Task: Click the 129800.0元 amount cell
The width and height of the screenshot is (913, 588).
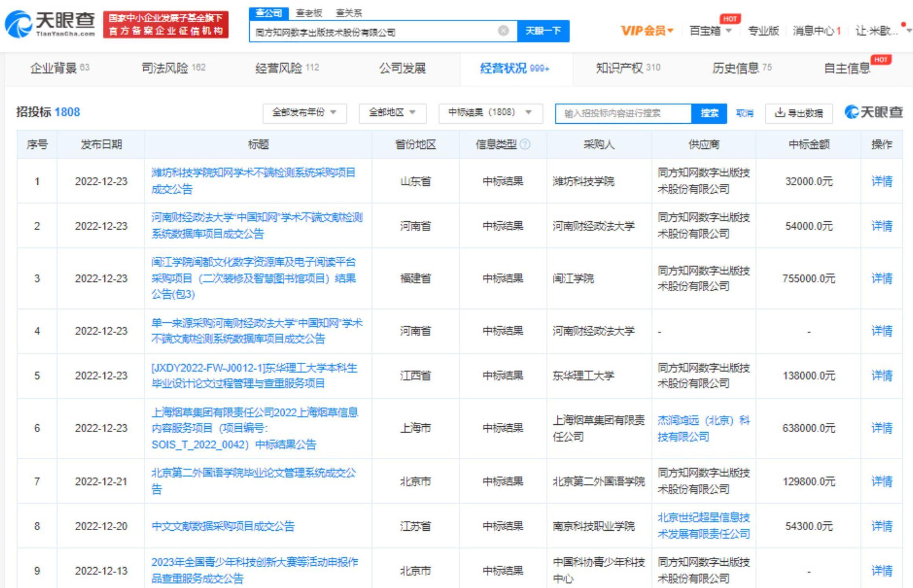Action: pyautogui.click(x=809, y=481)
